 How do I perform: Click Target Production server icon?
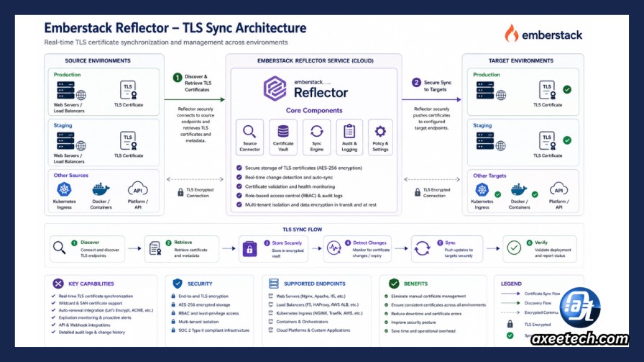coord(491,91)
